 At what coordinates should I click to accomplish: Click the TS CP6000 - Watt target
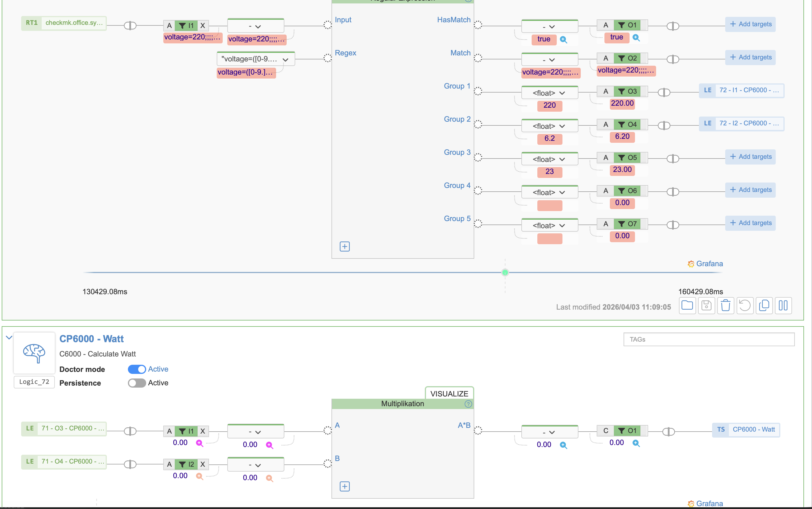coord(746,430)
